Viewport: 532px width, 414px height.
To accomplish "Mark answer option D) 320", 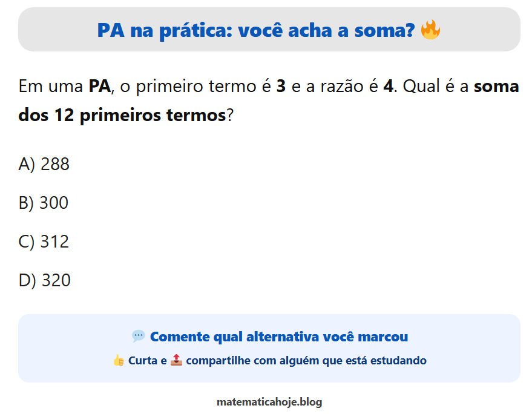I will pos(45,280).
